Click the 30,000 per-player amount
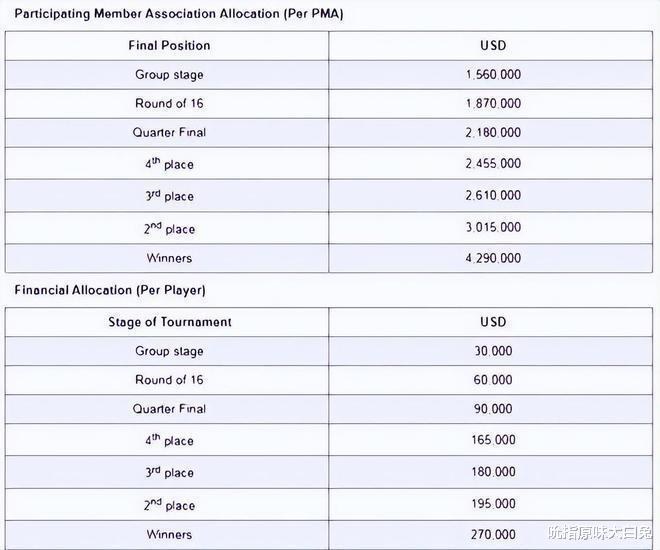The image size is (660, 550). (493, 351)
